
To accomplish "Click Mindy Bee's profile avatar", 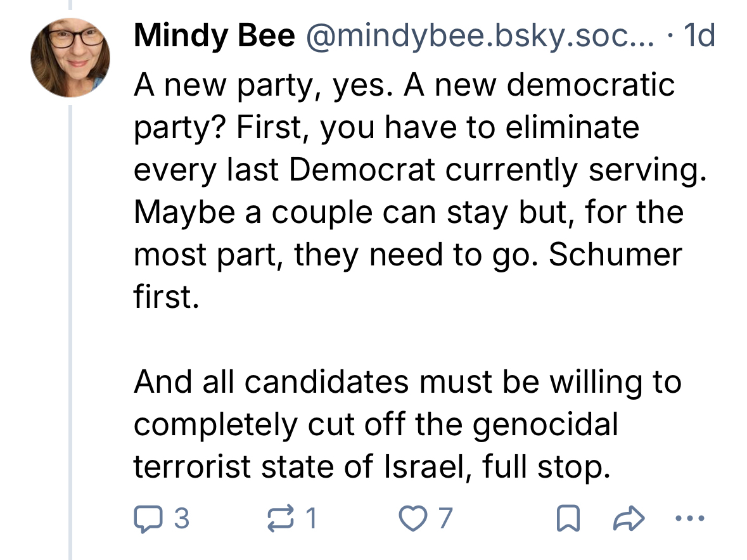I will 71,56.
